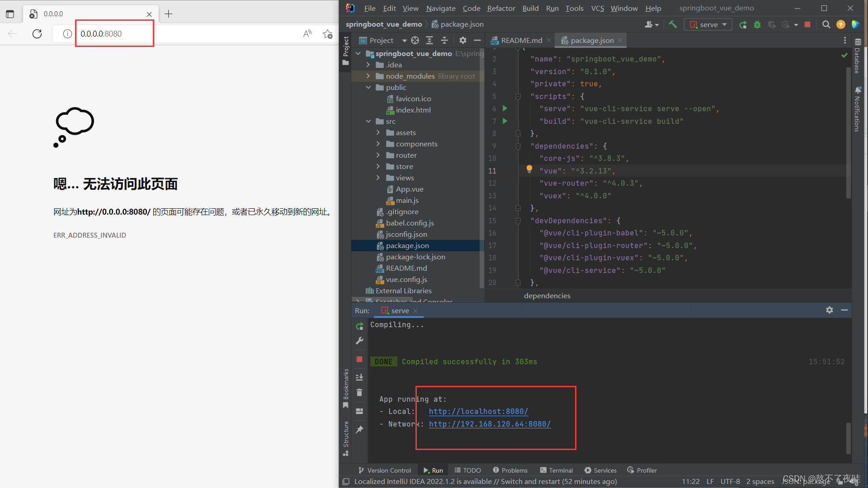
Task: Refresh the browser page
Action: pos(37,34)
